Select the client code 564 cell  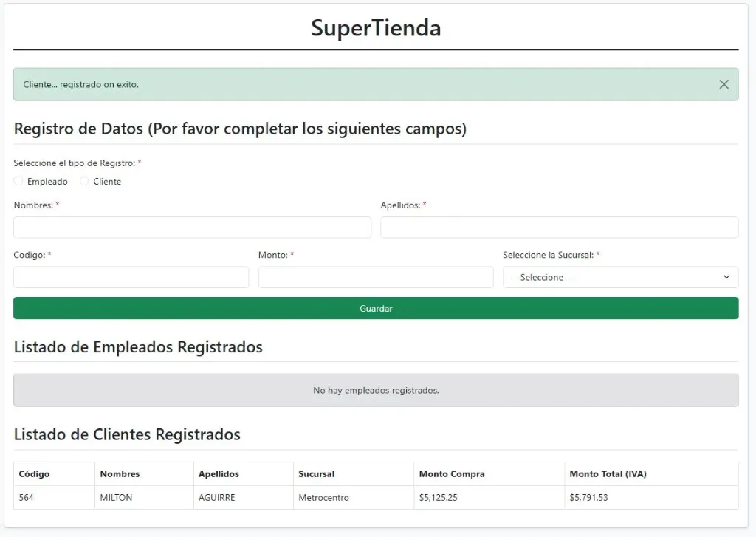click(x=27, y=498)
